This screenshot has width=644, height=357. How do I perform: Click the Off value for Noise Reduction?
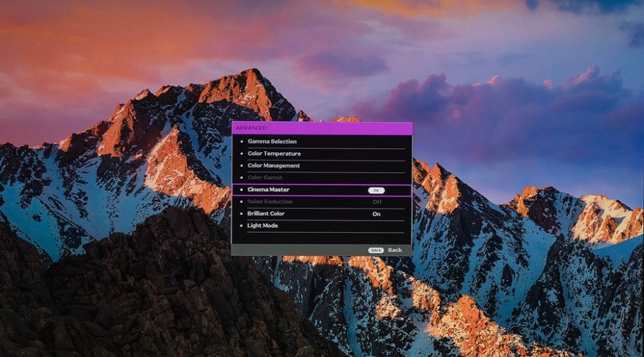pos(377,202)
